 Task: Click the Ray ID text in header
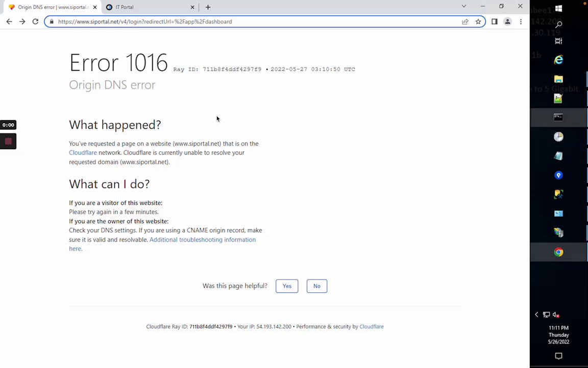217,70
